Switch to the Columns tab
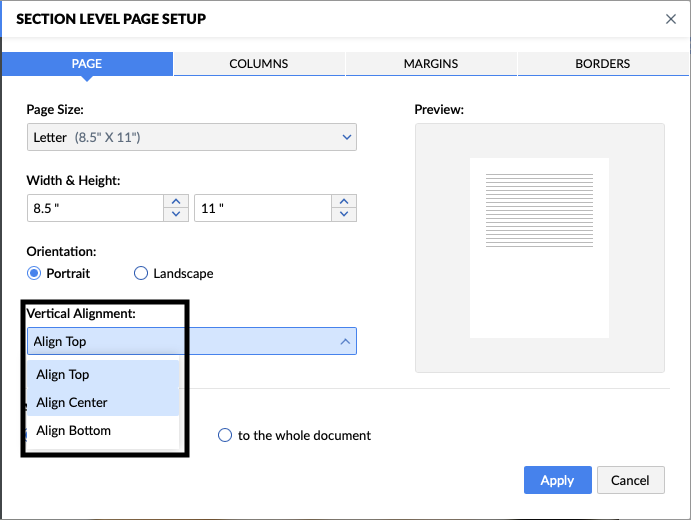The height and width of the screenshot is (520, 691). 259,64
